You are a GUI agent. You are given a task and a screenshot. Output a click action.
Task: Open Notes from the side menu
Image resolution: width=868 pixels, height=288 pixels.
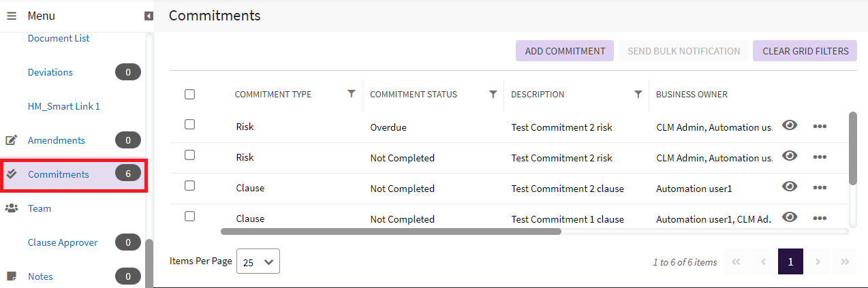(40, 276)
